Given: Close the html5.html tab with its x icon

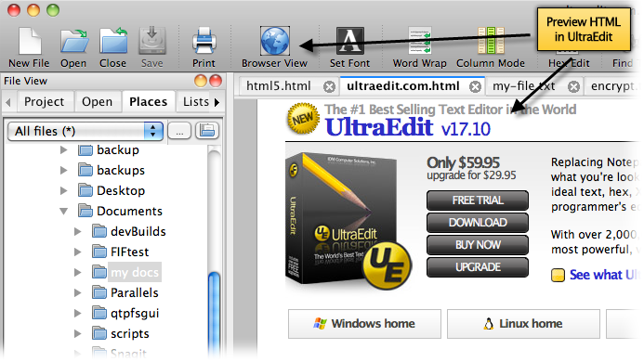Looking at the screenshot, I should point(329,86).
